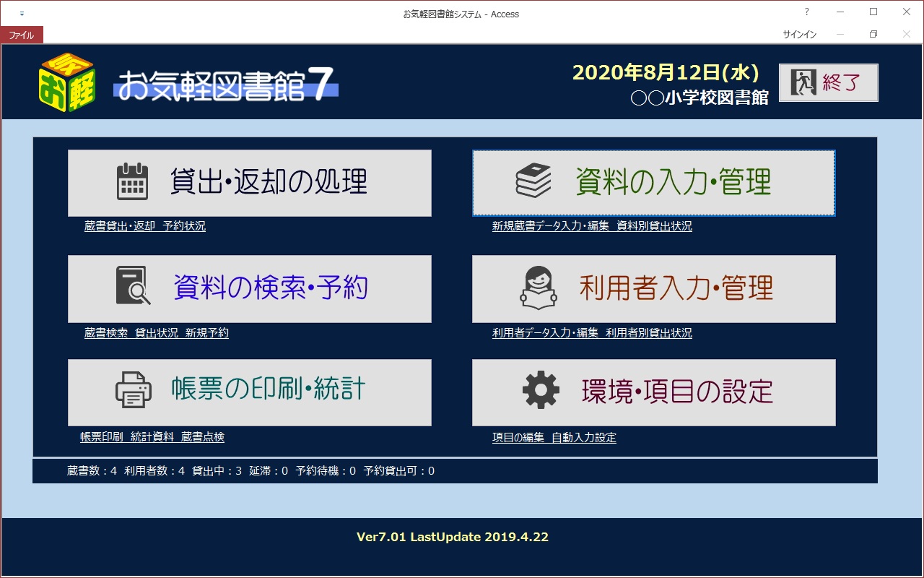Click the 帳票印刷 統計資料 蔵書点検 link
The image size is (924, 578).
coord(152,437)
